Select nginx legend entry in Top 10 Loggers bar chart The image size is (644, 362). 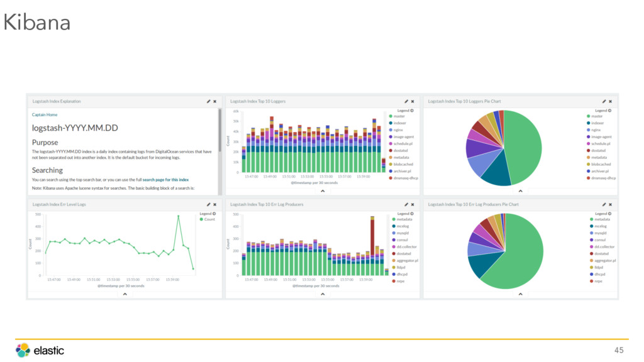point(396,130)
